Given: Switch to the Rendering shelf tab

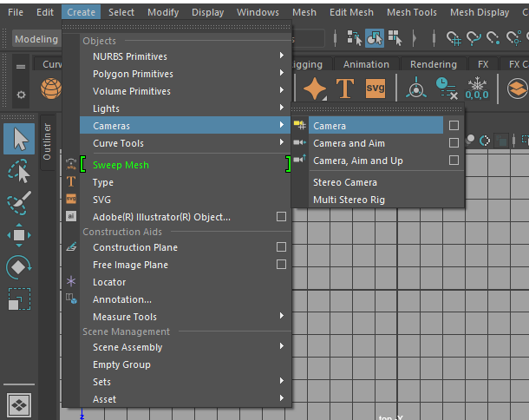Looking at the screenshot, I should pyautogui.click(x=433, y=64).
